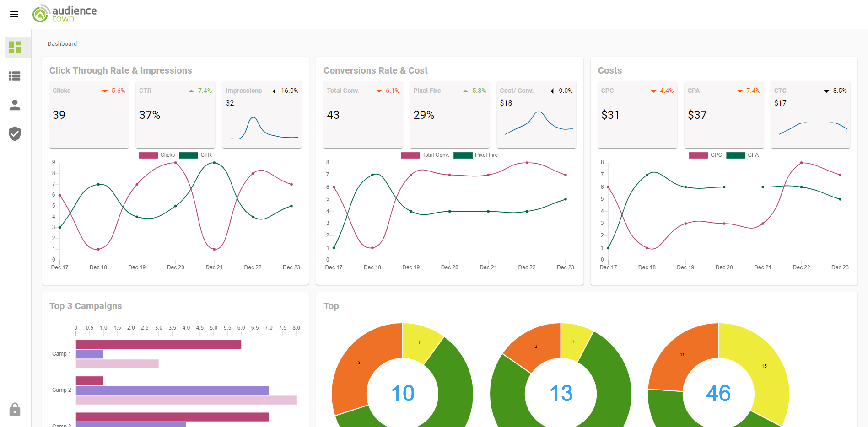Click the Audience Town logo
Viewport: 868px width, 427px height.
click(65, 14)
